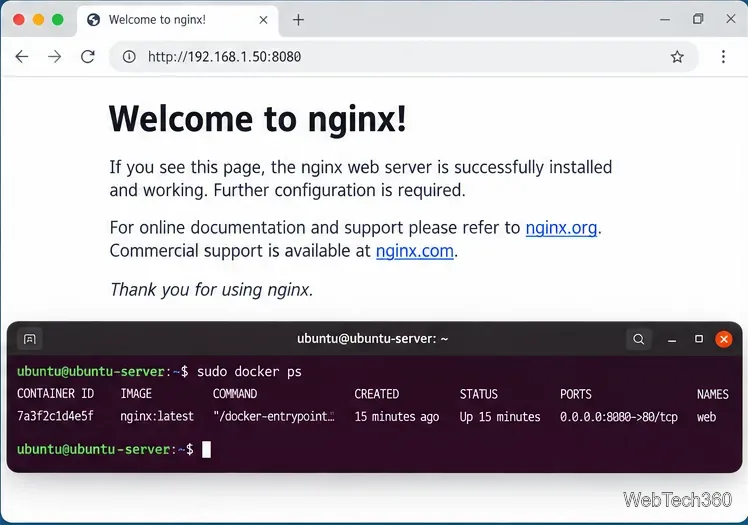Click the PORTS column header
The image size is (748, 525).
coord(576,394)
